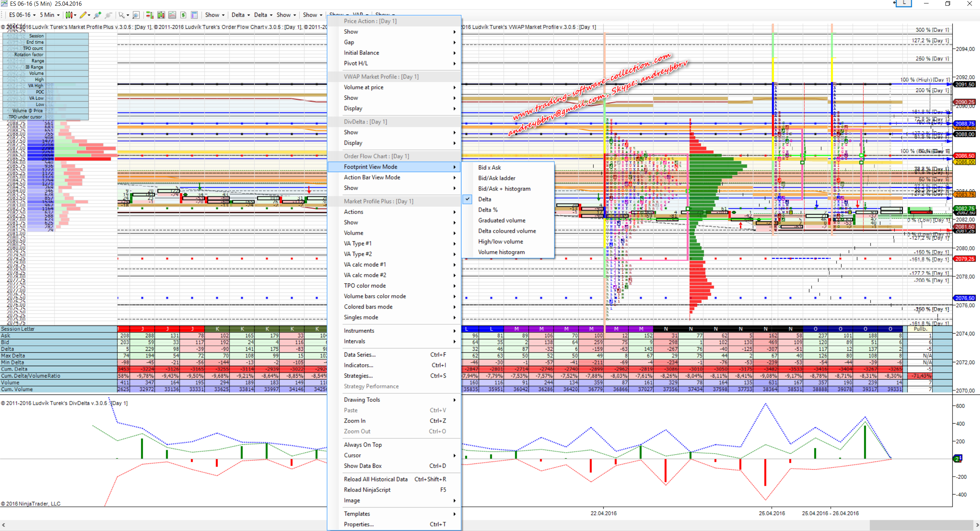
Task: Click Properties... at menu bottom
Action: pyautogui.click(x=359, y=524)
